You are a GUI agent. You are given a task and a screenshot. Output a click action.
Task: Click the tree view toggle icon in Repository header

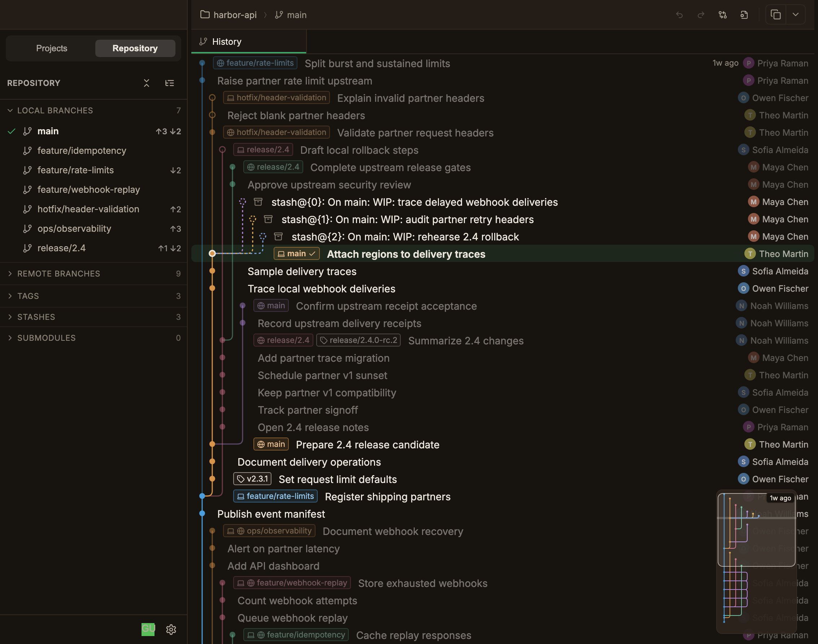pos(170,83)
